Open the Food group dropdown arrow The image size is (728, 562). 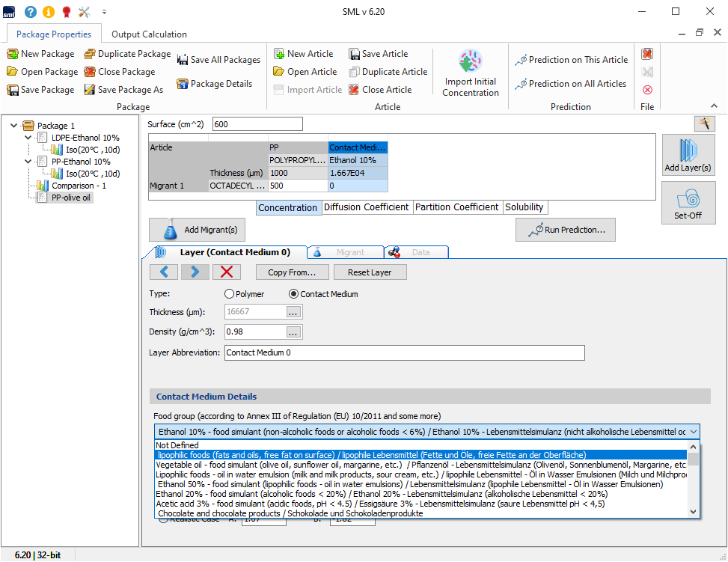(x=694, y=432)
